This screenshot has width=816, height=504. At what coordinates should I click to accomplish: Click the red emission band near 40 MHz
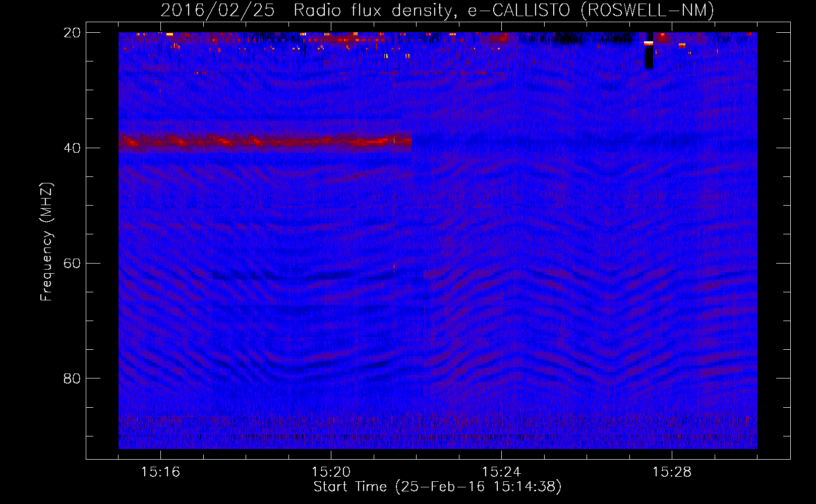(x=265, y=142)
